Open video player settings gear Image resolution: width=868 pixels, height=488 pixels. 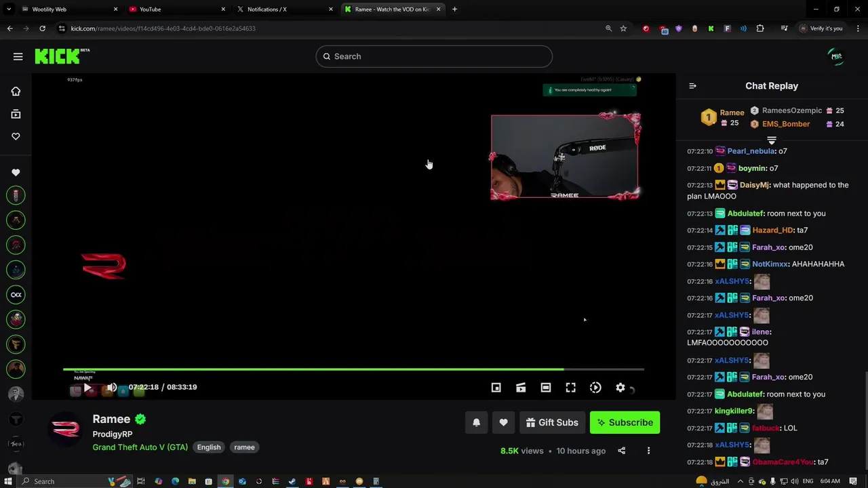[620, 388]
